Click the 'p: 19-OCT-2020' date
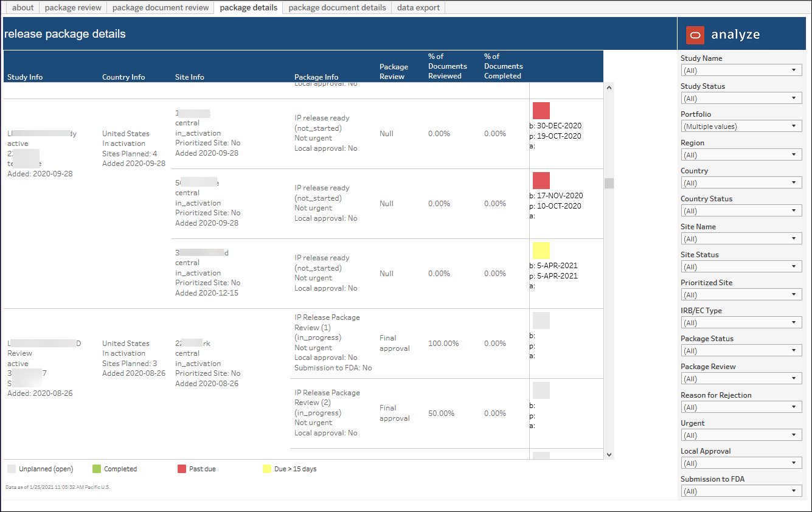Screen dimensions: 812x512 pyautogui.click(x=555, y=136)
